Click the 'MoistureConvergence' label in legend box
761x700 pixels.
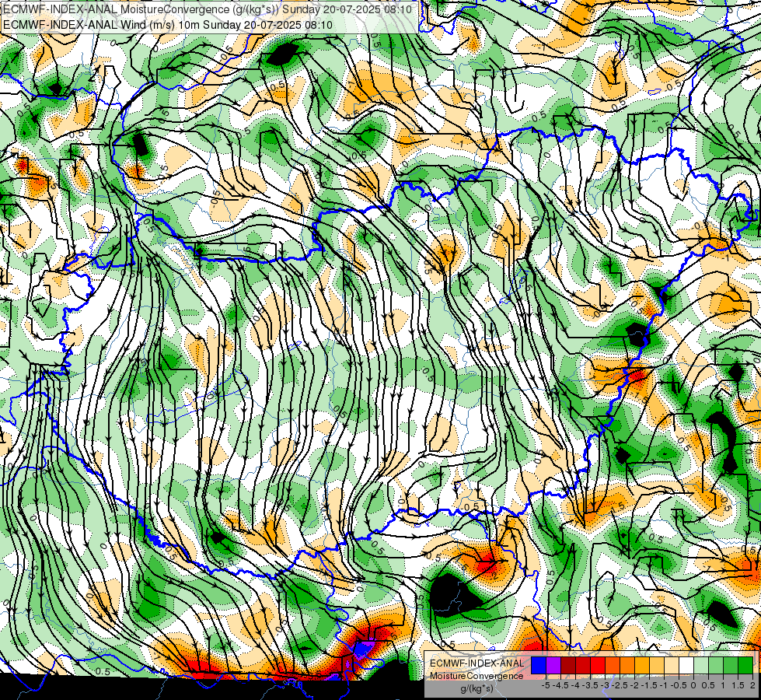click(476, 676)
